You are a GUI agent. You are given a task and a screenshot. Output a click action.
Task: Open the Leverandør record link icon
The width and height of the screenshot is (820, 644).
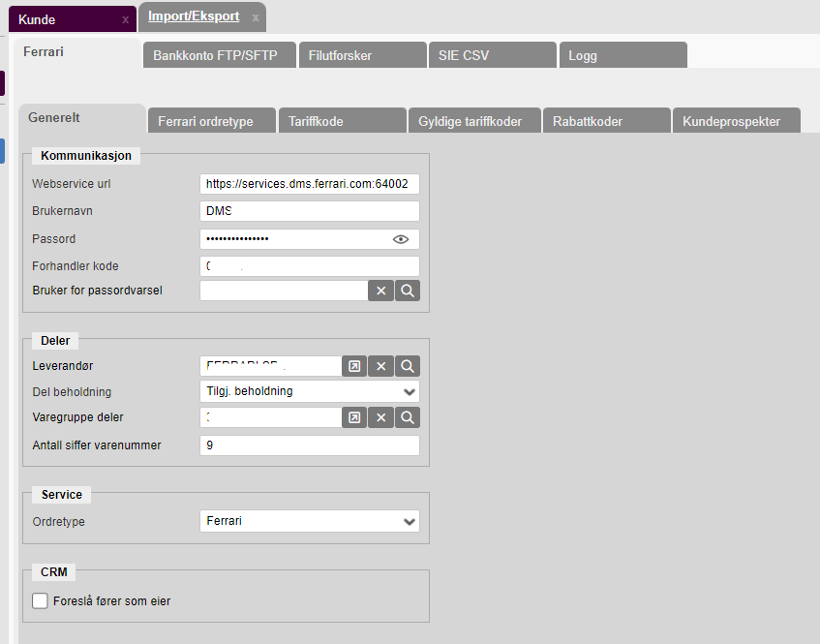[354, 366]
